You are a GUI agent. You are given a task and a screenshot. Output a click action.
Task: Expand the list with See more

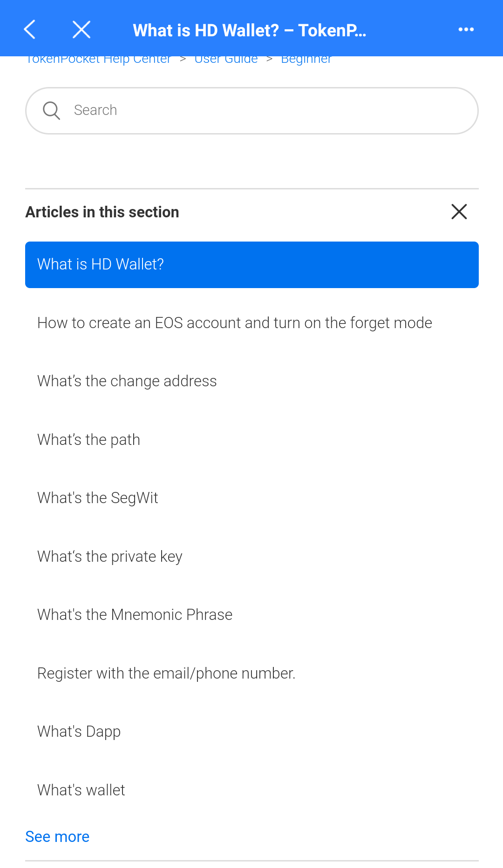pos(57,837)
